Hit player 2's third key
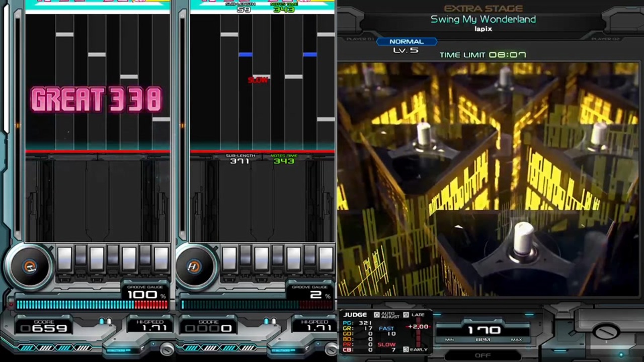The width and height of the screenshot is (644, 362). click(x=261, y=259)
